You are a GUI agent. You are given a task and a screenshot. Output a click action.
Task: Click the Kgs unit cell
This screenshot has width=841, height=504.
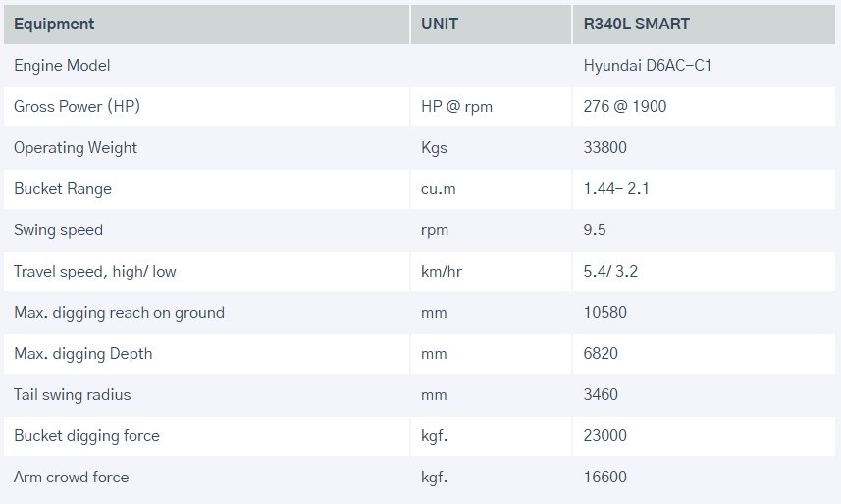tap(434, 148)
